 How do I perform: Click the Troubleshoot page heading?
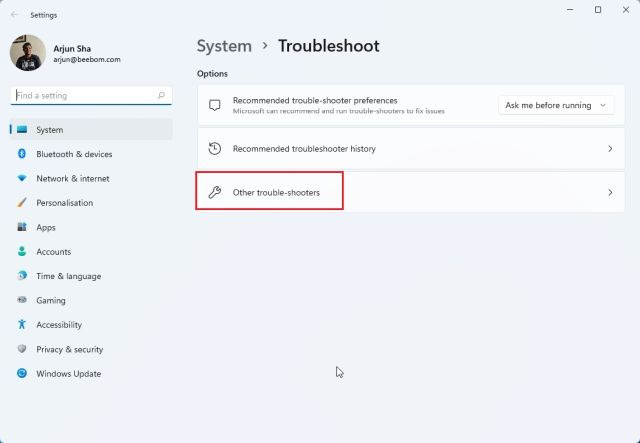329,46
